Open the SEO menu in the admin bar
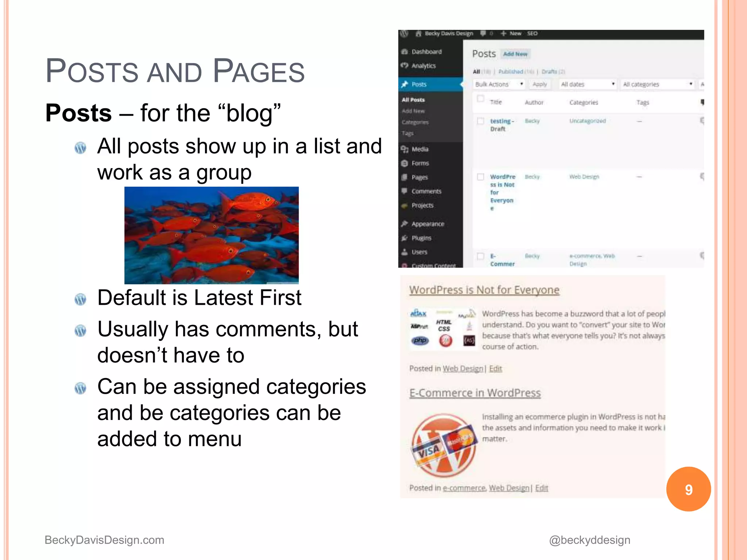This screenshot has width=747, height=560. (x=532, y=34)
